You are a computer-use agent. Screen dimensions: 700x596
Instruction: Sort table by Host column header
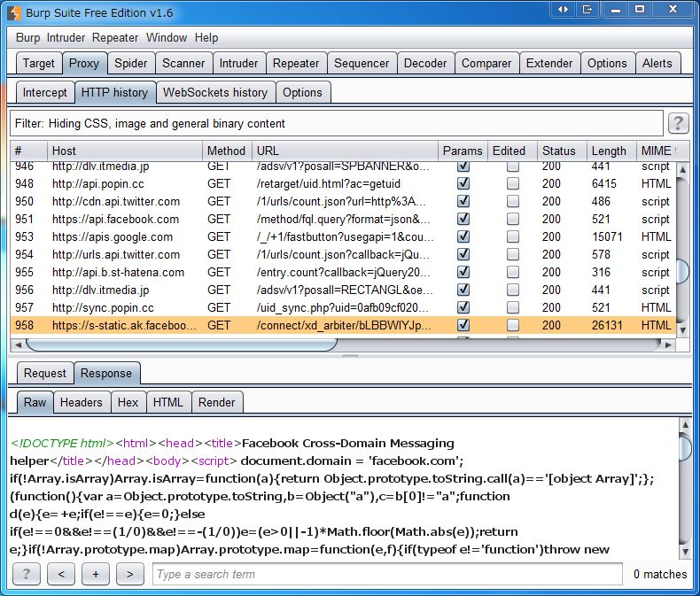[x=125, y=151]
